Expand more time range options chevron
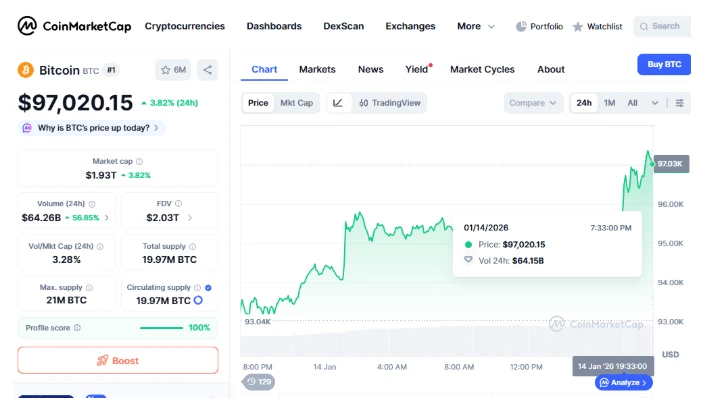714x407 pixels. (655, 103)
